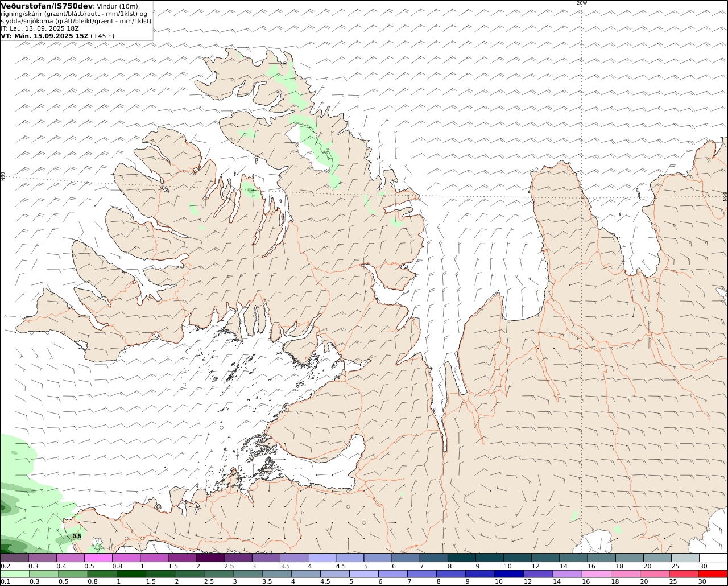Click the green 0.8 swatch in lower scale
This screenshot has height=586, width=728.
102,574
